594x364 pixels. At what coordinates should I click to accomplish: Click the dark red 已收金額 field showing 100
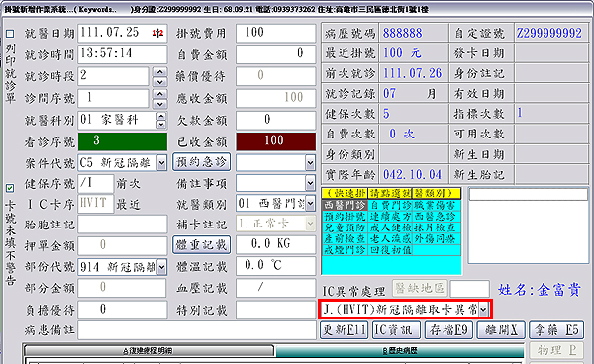coord(275,141)
